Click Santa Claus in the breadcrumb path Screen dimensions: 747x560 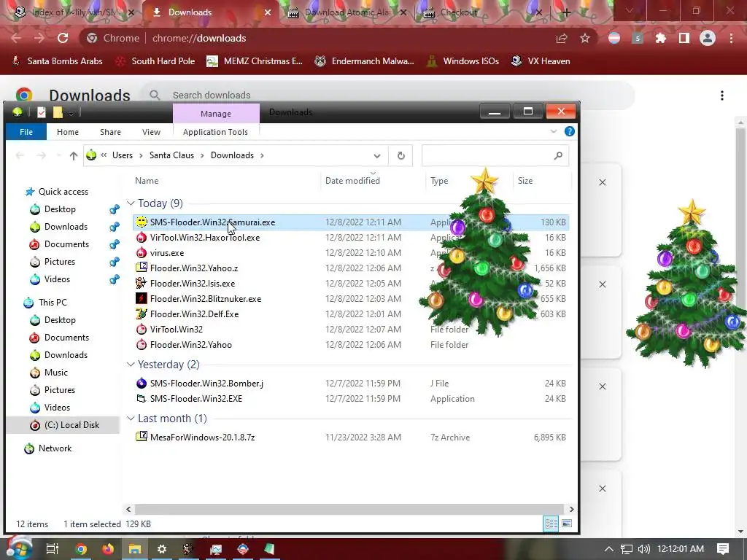(x=171, y=155)
